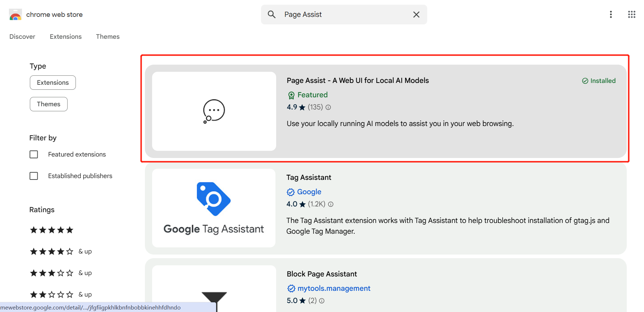Click the info icon beside Tag Assistant rating
Viewport: 644px width, 312px height.
(331, 204)
